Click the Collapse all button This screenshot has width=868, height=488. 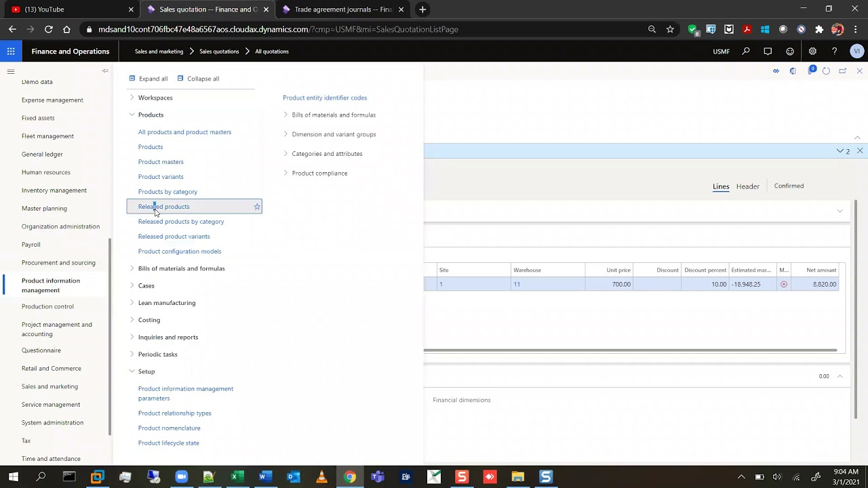click(197, 79)
